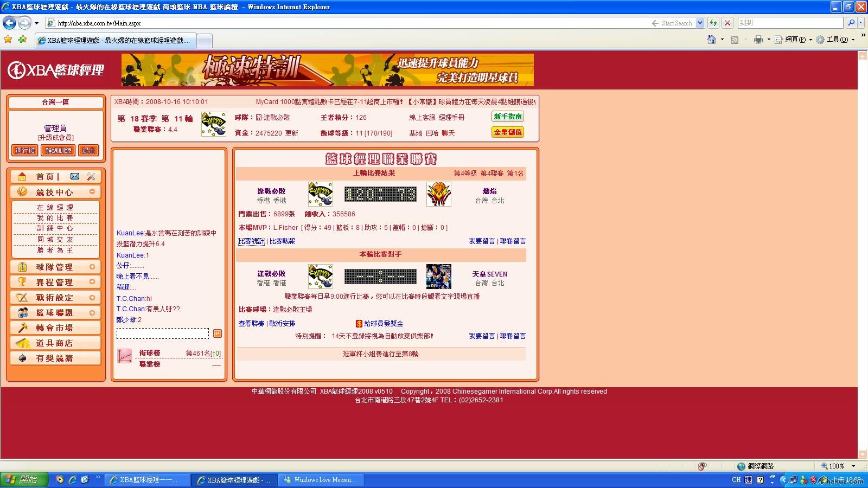Click the 升級成會員 upgrade link
Screen dimensions: 868x488
tap(55, 138)
